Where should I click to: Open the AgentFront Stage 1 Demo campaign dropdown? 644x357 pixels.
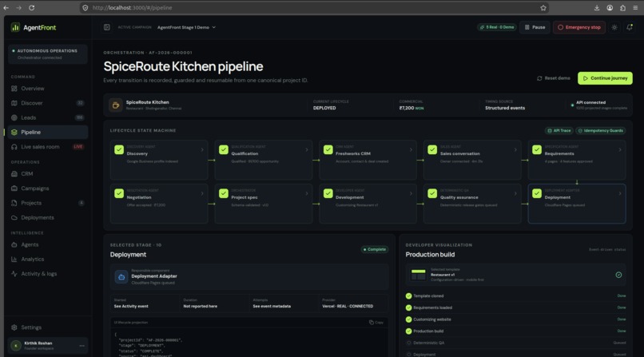[186, 27]
